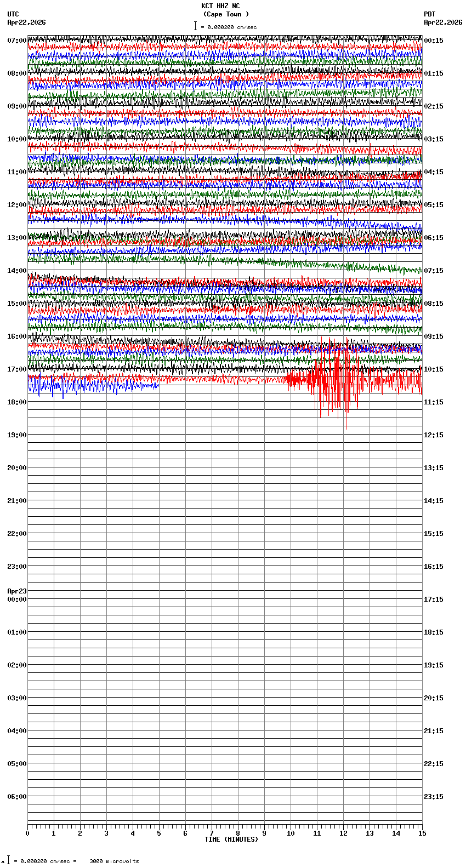Image resolution: width=466 pixels, height=868 pixels.
Task: Select the '11:00' UTC hour label
Action: click(17, 172)
